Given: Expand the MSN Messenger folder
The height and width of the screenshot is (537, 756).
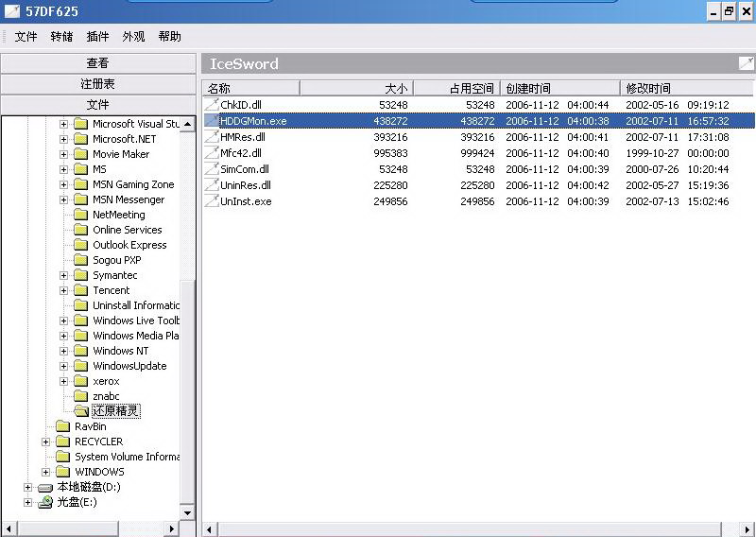Looking at the screenshot, I should click(x=63, y=199).
